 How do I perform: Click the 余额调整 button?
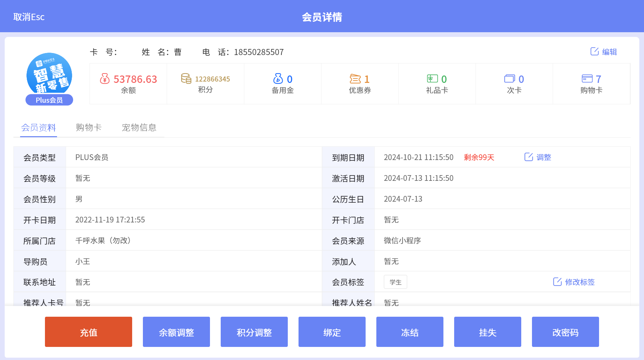pos(176,332)
